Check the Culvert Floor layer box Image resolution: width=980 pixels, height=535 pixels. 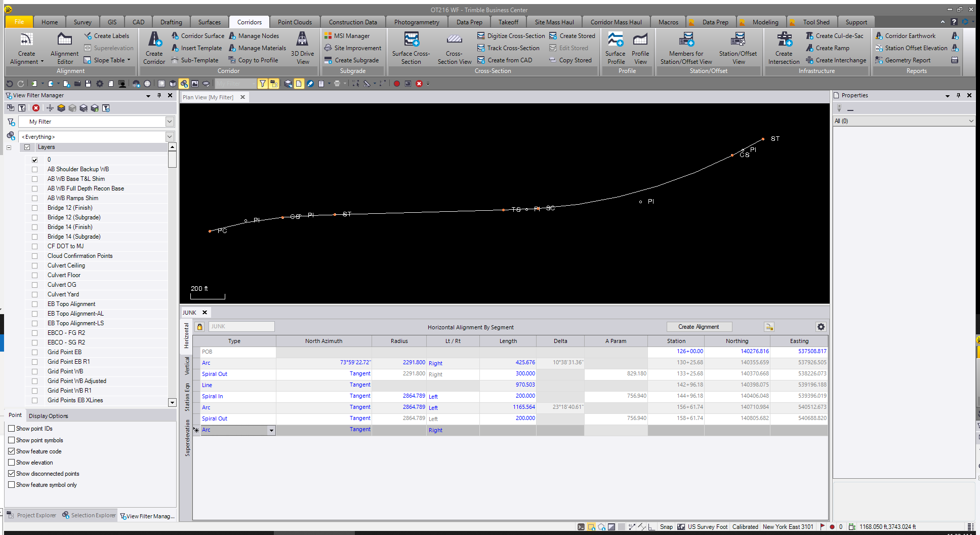35,276
